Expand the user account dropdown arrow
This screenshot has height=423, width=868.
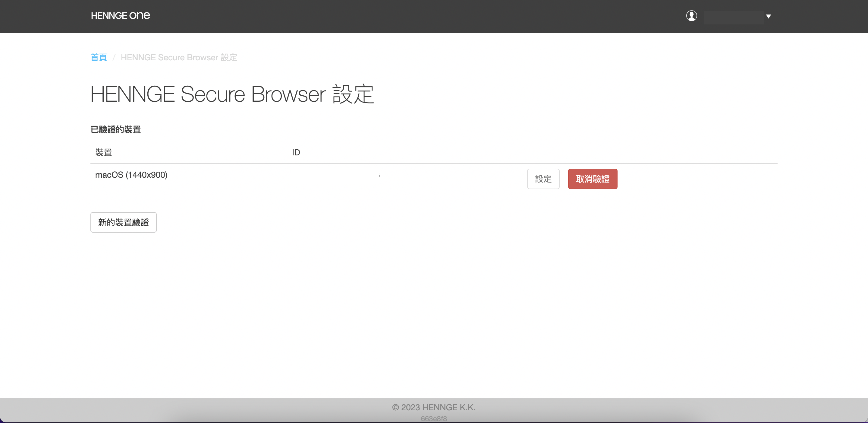tap(768, 16)
